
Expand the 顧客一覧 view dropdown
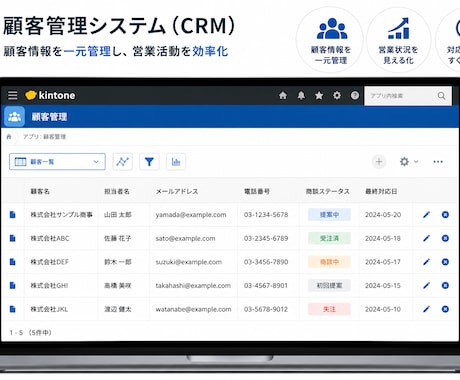click(x=57, y=162)
